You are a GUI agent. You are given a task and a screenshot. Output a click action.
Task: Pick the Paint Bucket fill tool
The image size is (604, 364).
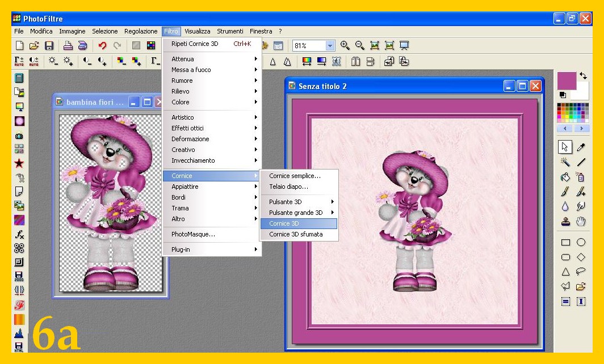(x=565, y=177)
